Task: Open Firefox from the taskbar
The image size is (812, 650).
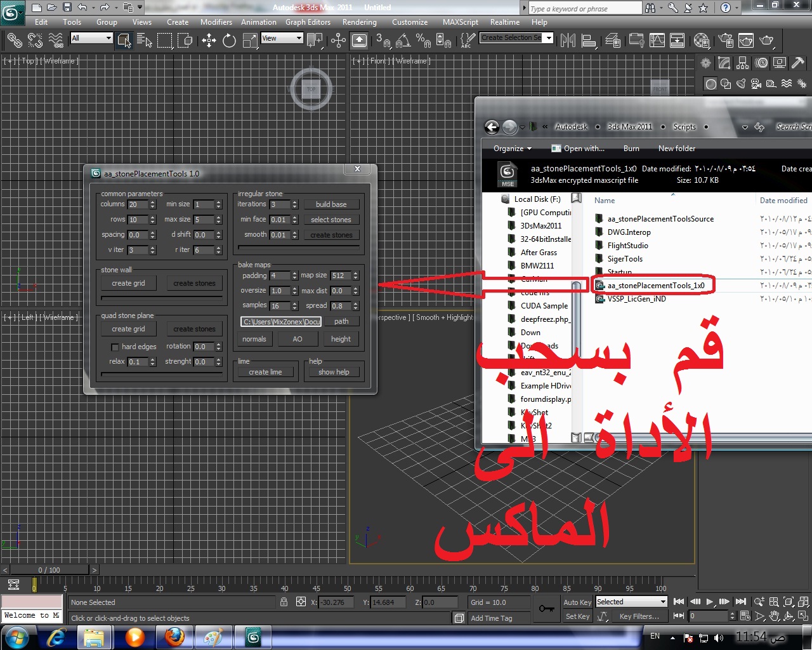Action: (x=174, y=637)
